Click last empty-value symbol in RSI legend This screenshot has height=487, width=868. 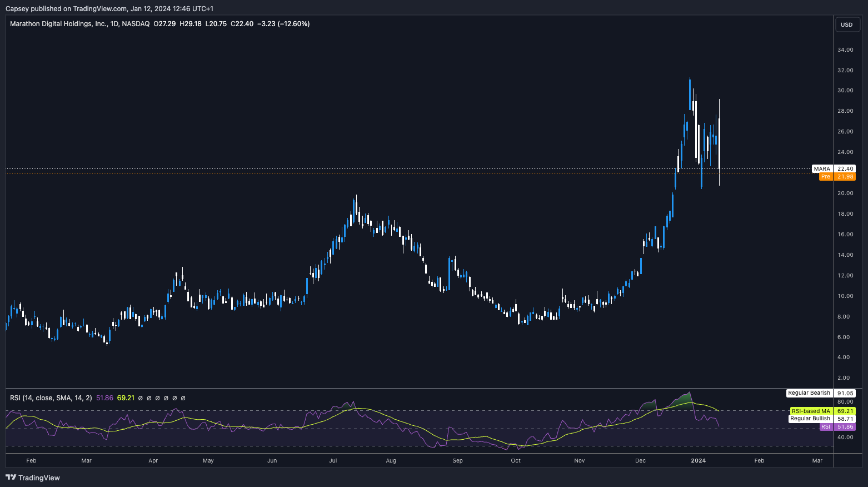coord(183,398)
